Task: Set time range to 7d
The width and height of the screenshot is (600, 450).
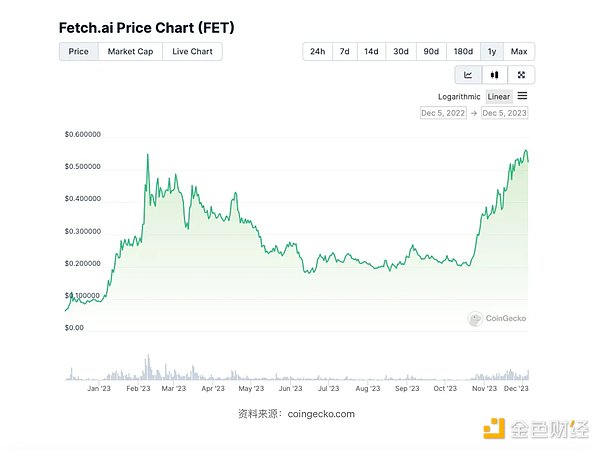Action: point(344,51)
